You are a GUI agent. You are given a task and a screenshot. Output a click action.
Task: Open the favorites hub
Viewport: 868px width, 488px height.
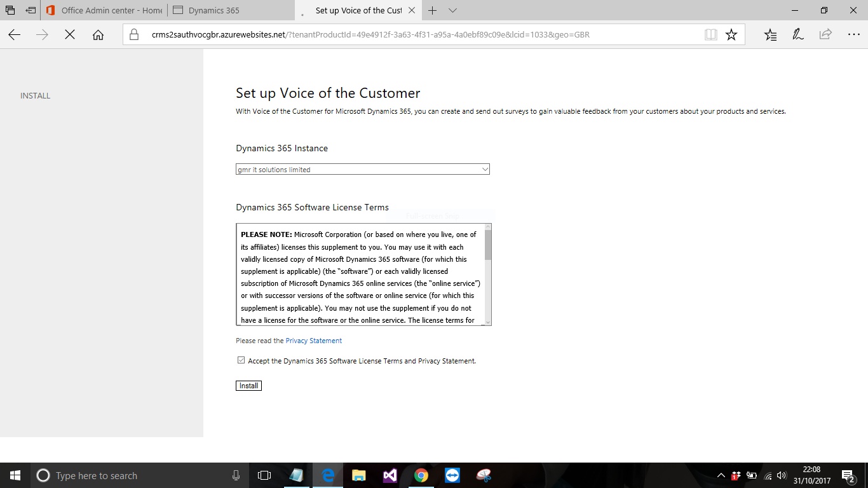click(770, 34)
